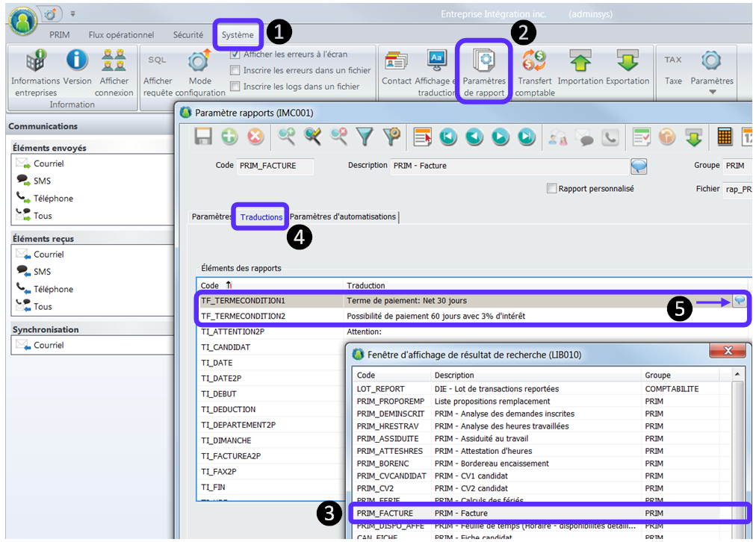756x542 pixels.
Task: Open Paramètres de rapport in ribbon
Action: 484,72
